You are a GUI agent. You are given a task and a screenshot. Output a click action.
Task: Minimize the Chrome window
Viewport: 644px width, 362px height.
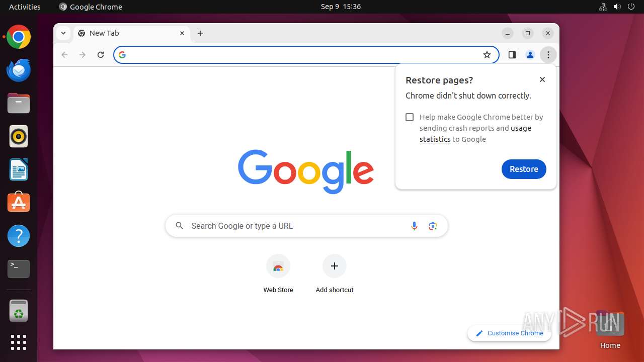coord(508,33)
